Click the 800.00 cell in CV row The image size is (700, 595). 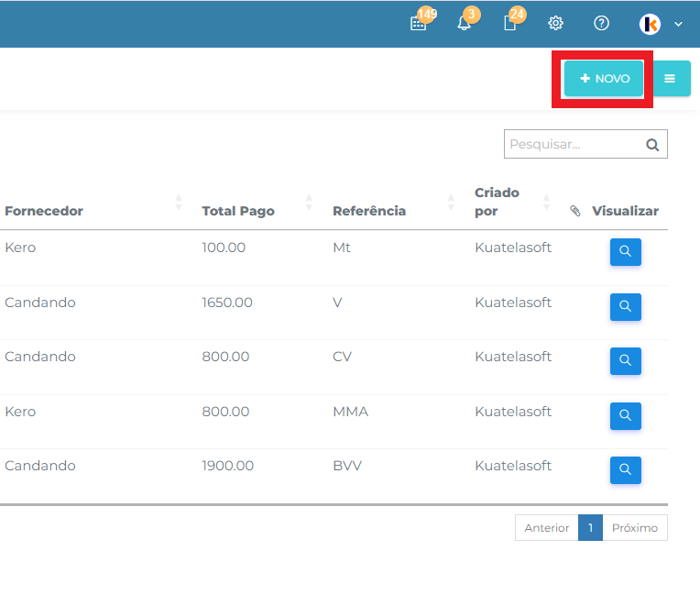coord(225,357)
